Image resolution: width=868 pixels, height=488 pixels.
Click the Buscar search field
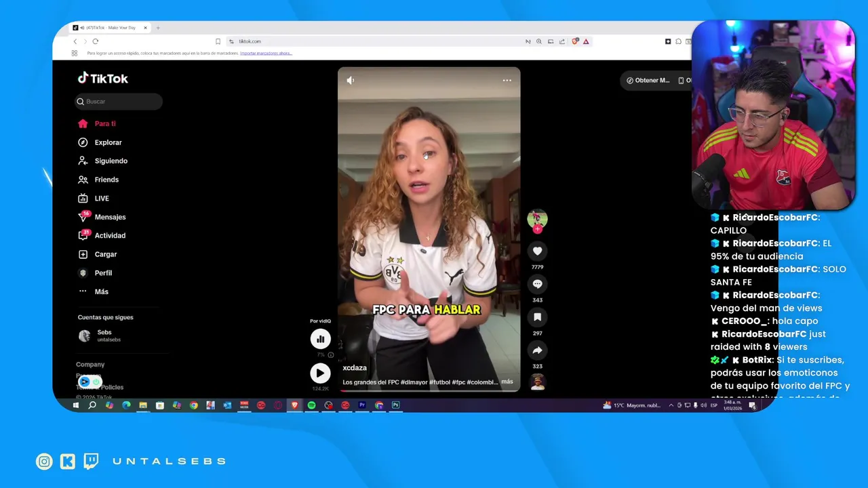(x=119, y=102)
